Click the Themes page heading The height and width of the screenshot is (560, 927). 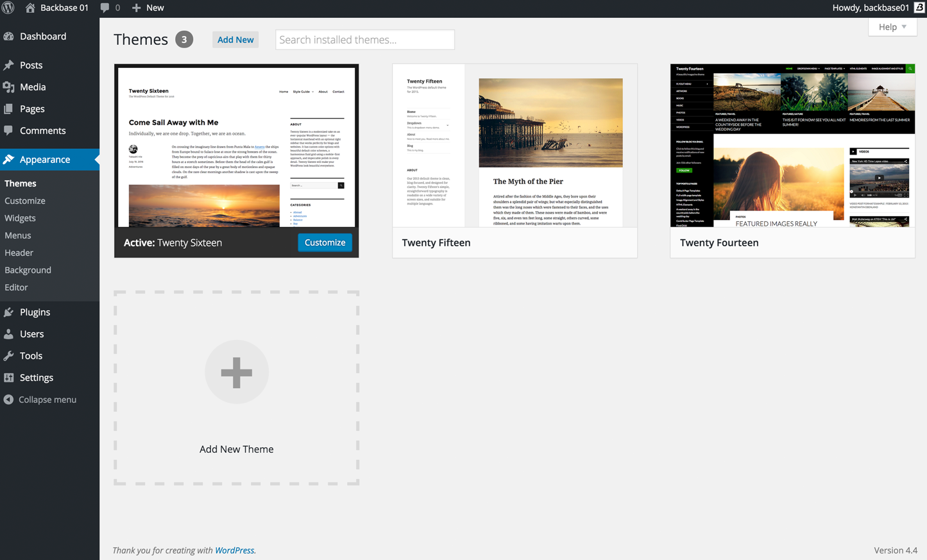[x=141, y=40]
